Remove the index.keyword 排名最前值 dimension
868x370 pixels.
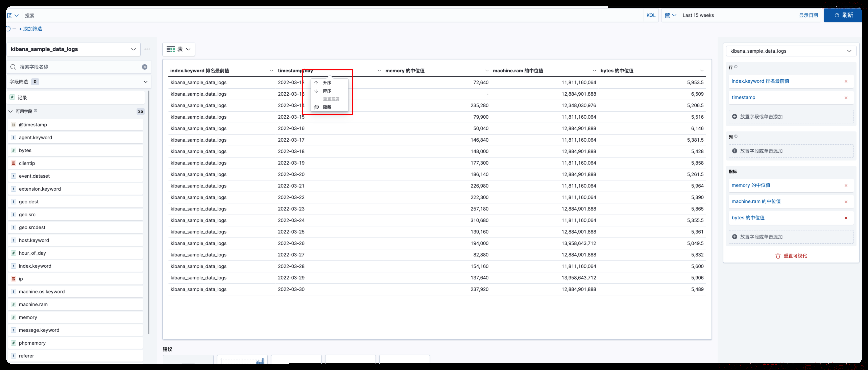pos(846,82)
